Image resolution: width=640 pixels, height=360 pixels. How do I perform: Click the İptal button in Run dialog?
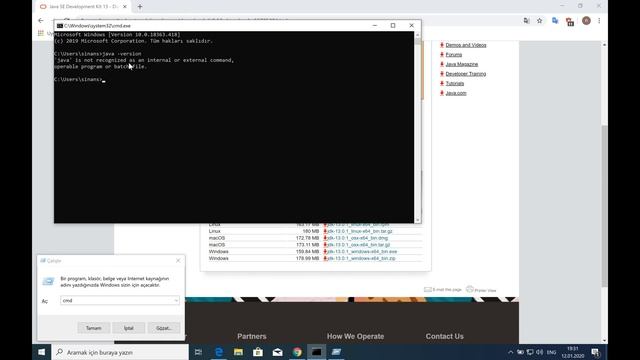[x=129, y=328]
